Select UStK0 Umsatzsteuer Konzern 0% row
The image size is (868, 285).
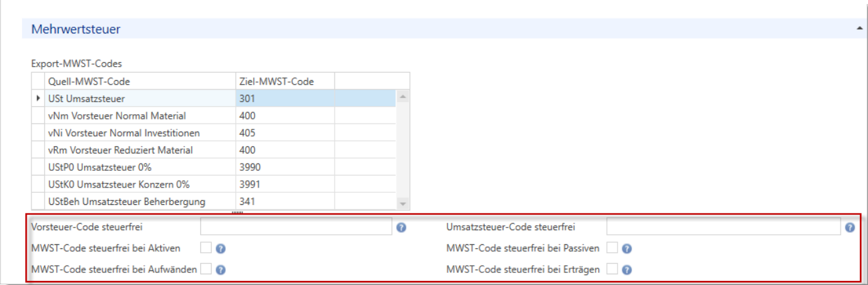[x=214, y=185]
